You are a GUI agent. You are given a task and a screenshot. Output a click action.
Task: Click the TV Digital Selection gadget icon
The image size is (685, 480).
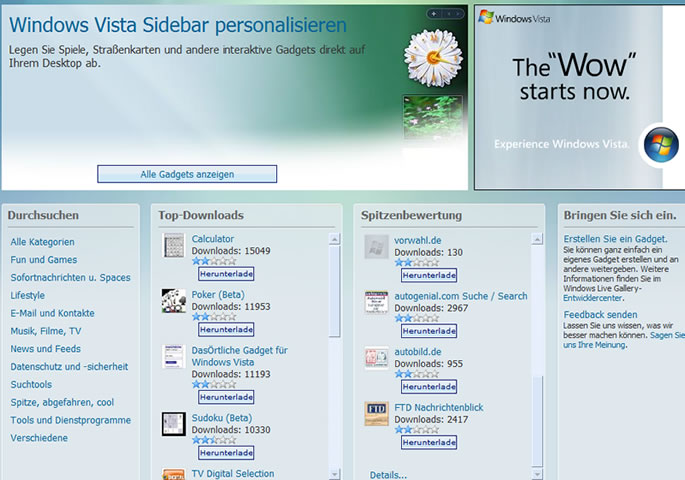point(173,474)
